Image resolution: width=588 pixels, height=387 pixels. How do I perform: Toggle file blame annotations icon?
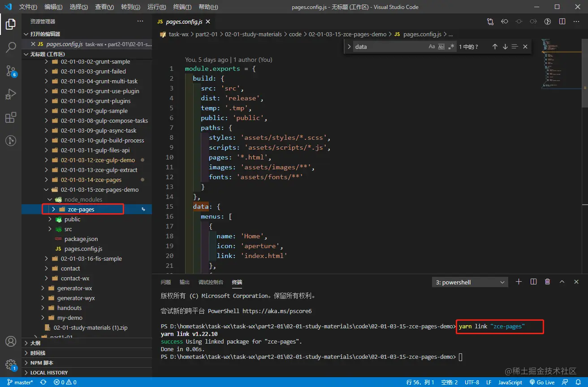(x=548, y=21)
